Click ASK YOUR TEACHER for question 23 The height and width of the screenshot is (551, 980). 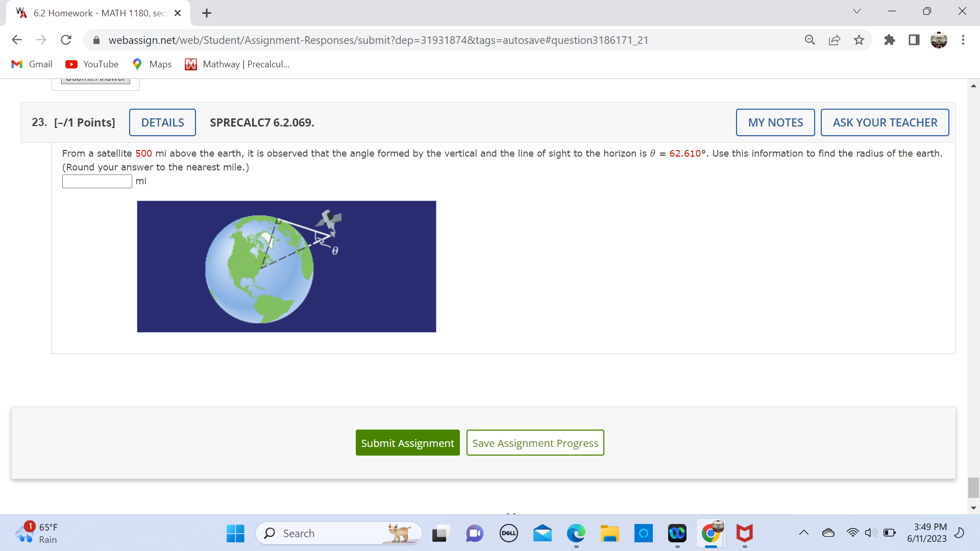pyautogui.click(x=885, y=122)
